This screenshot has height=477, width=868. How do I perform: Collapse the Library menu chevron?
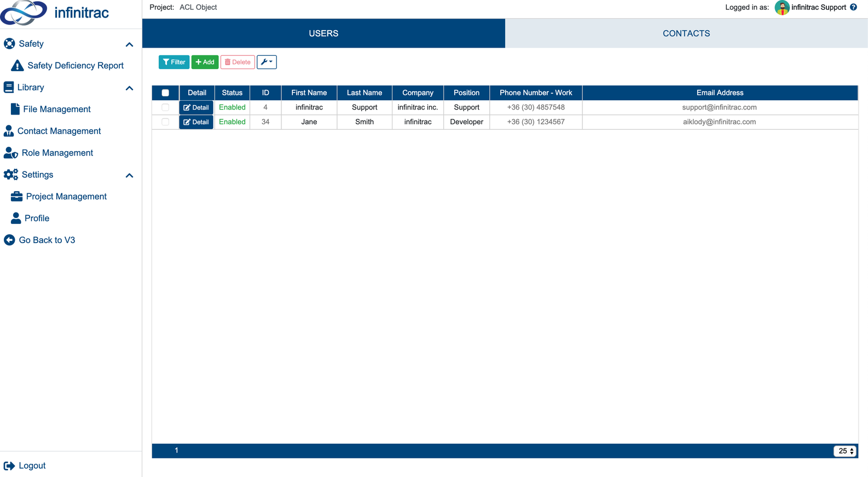click(129, 88)
